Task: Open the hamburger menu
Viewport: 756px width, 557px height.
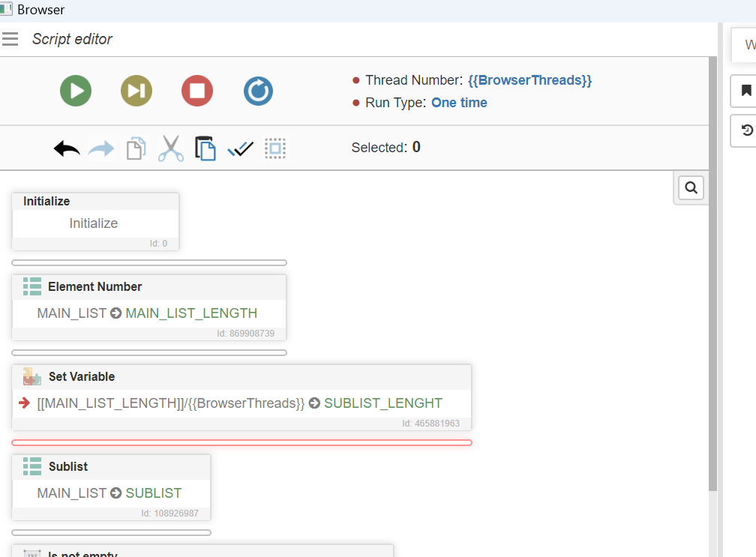Action: point(10,39)
